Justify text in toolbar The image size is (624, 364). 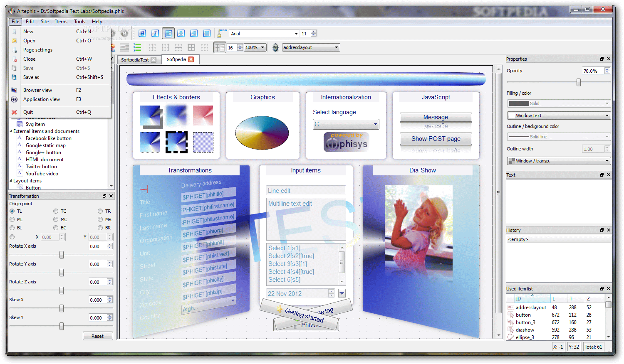click(207, 34)
